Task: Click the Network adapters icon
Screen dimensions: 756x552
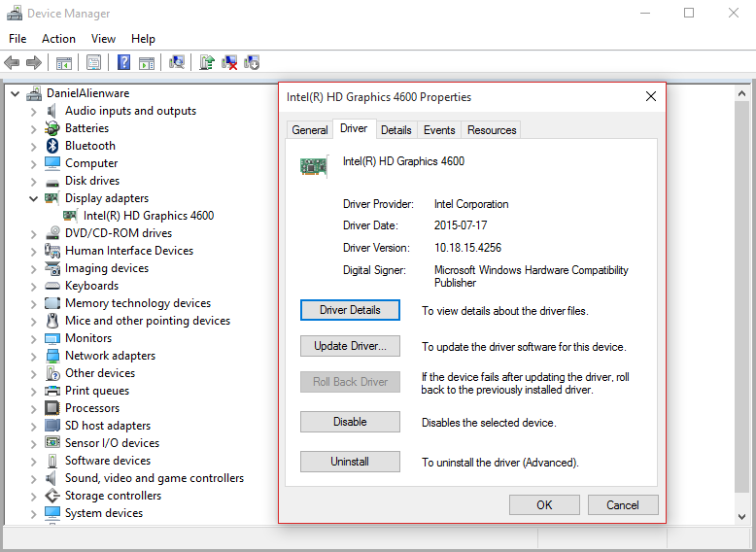Action: tap(52, 356)
